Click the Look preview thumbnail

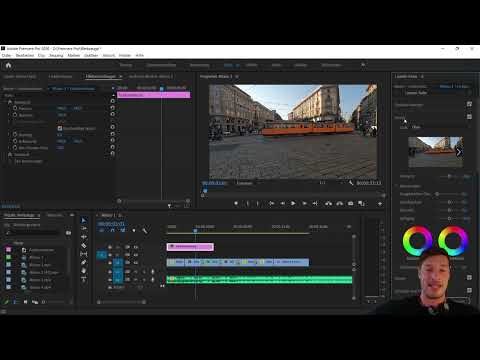[x=435, y=152]
